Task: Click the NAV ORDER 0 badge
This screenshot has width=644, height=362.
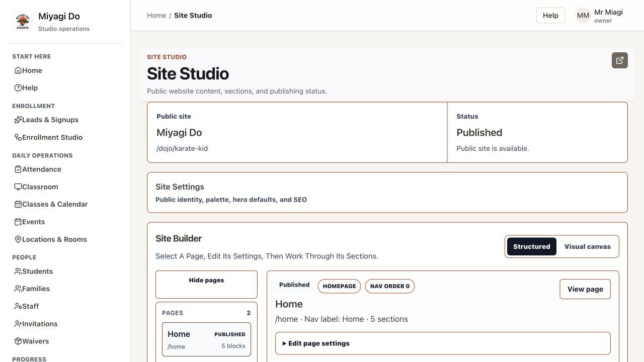Action: click(x=390, y=286)
